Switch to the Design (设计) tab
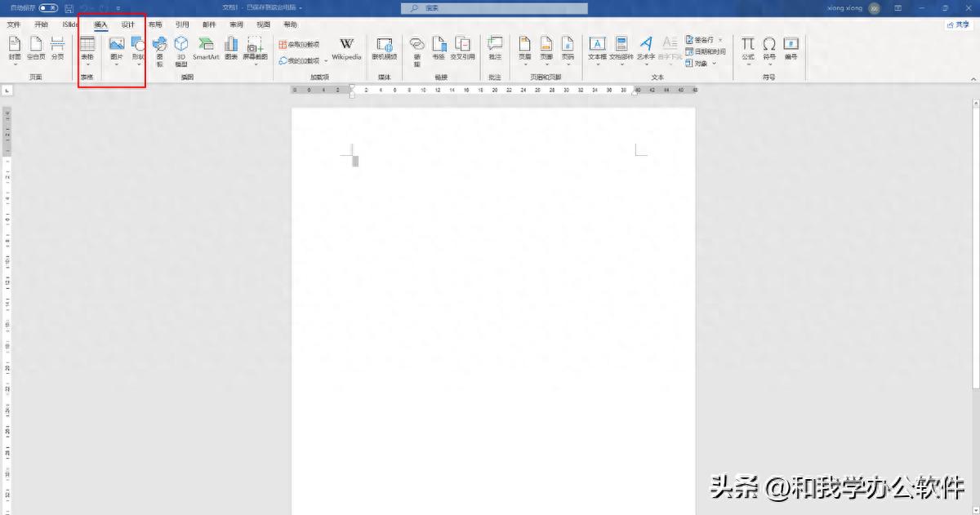The width and height of the screenshot is (980, 515). [x=128, y=24]
